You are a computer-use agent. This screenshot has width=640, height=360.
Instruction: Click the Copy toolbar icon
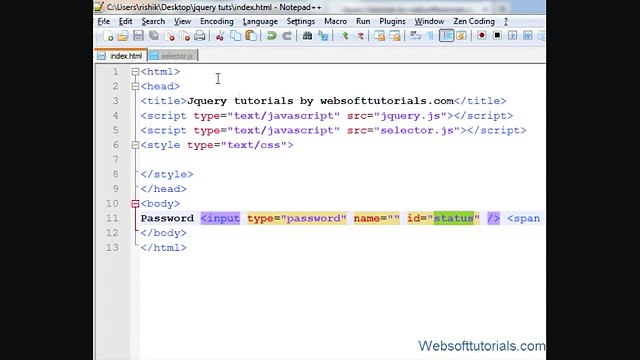pyautogui.click(x=236, y=36)
